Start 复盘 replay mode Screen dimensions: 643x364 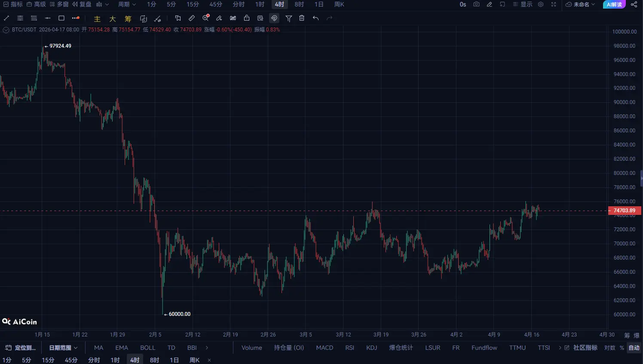[x=82, y=4]
